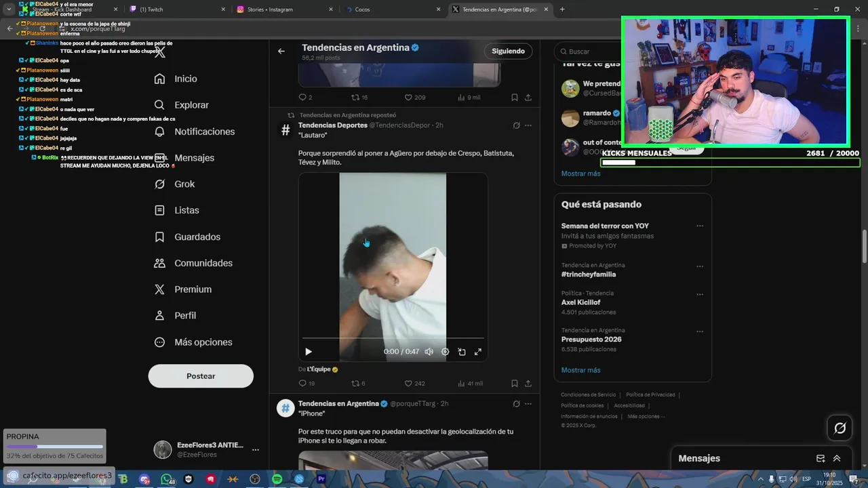The image size is (868, 488).
Task: Open Condiciones de Servicio footer link
Action: click(589, 394)
